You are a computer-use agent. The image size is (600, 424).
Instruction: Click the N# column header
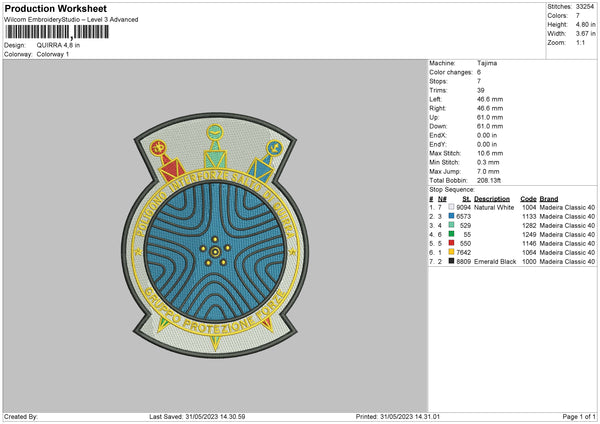442,199
